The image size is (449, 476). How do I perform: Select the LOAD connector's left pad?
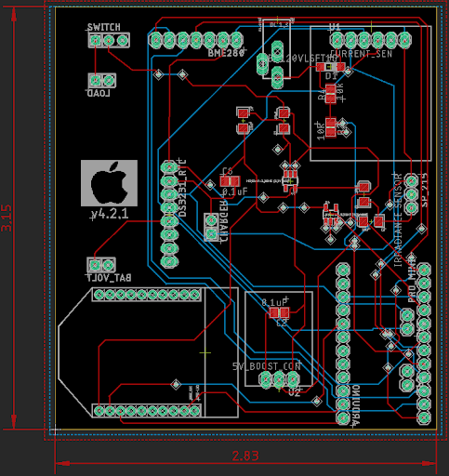pyautogui.click(x=96, y=81)
